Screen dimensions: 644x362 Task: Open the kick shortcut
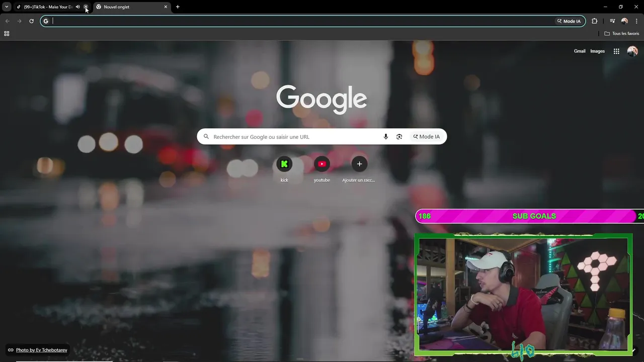click(284, 169)
